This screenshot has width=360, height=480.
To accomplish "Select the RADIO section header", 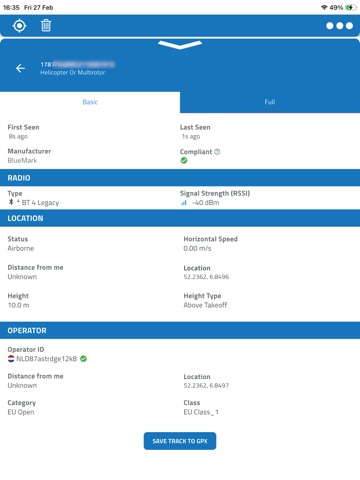I will [180, 178].
